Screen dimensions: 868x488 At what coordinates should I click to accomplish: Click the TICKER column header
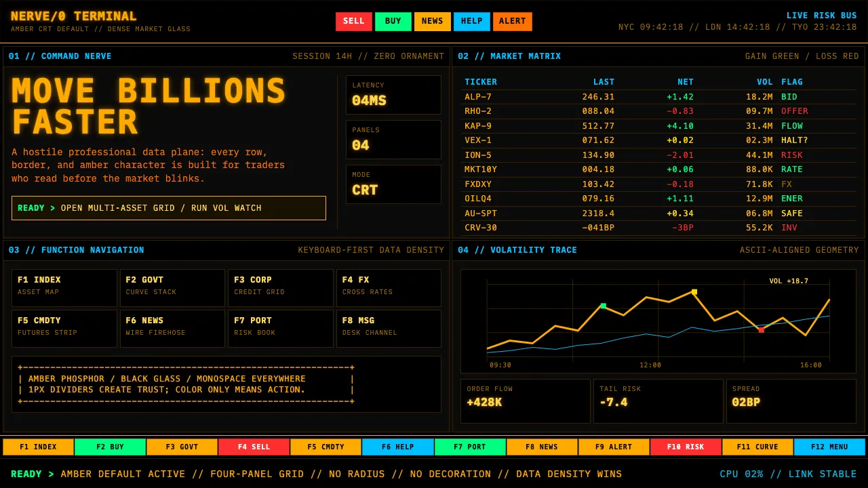481,82
